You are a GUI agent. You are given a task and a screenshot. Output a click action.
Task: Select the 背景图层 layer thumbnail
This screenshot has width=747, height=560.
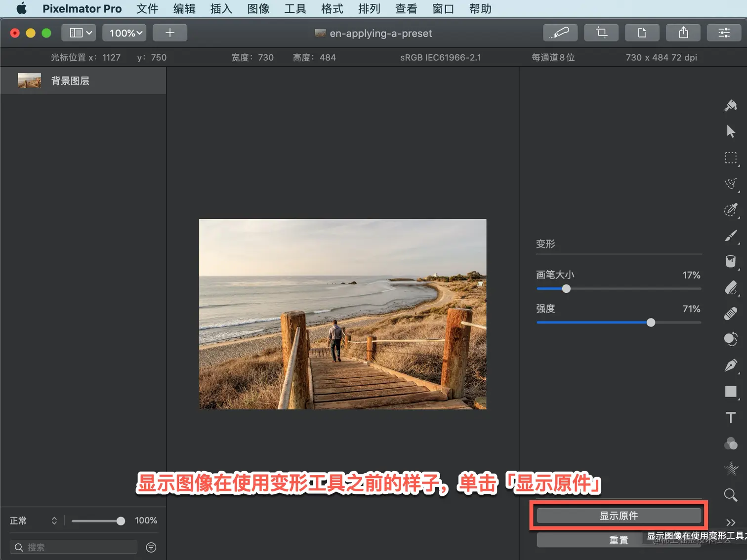point(30,80)
